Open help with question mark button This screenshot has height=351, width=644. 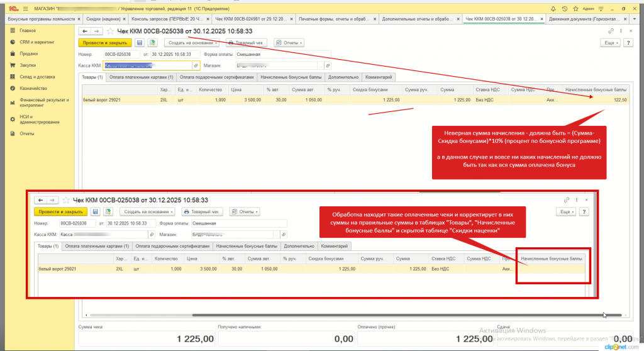pos(628,43)
